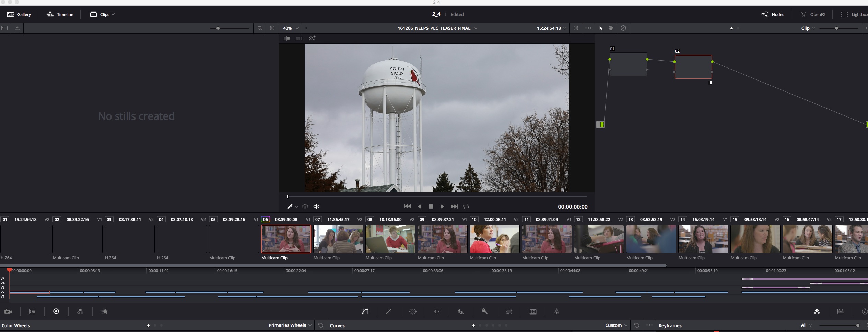Click the grab still import icon

pyautogui.click(x=17, y=28)
